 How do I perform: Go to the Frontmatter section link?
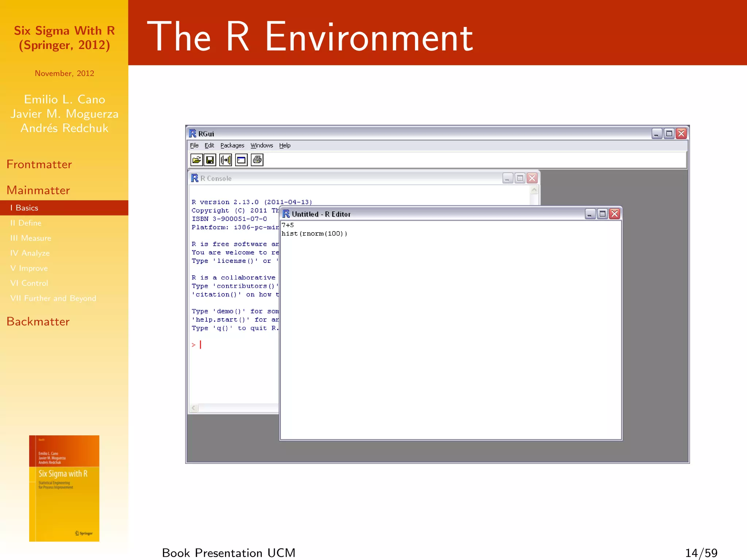[39, 164]
